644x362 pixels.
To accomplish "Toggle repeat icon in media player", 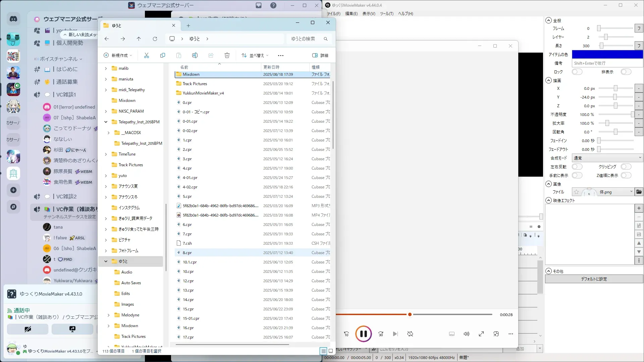I will (x=410, y=334).
